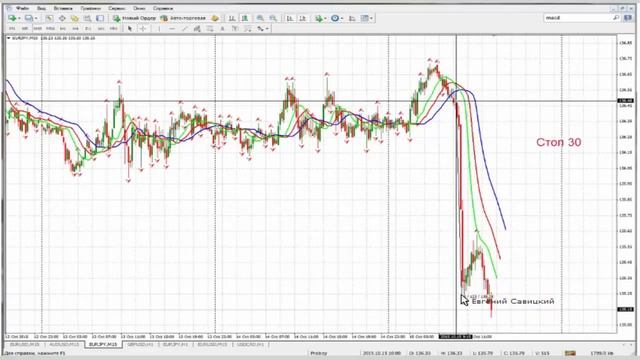The height and width of the screenshot is (360, 640).
Task: Switch to bar chart type
Action: click(232, 18)
